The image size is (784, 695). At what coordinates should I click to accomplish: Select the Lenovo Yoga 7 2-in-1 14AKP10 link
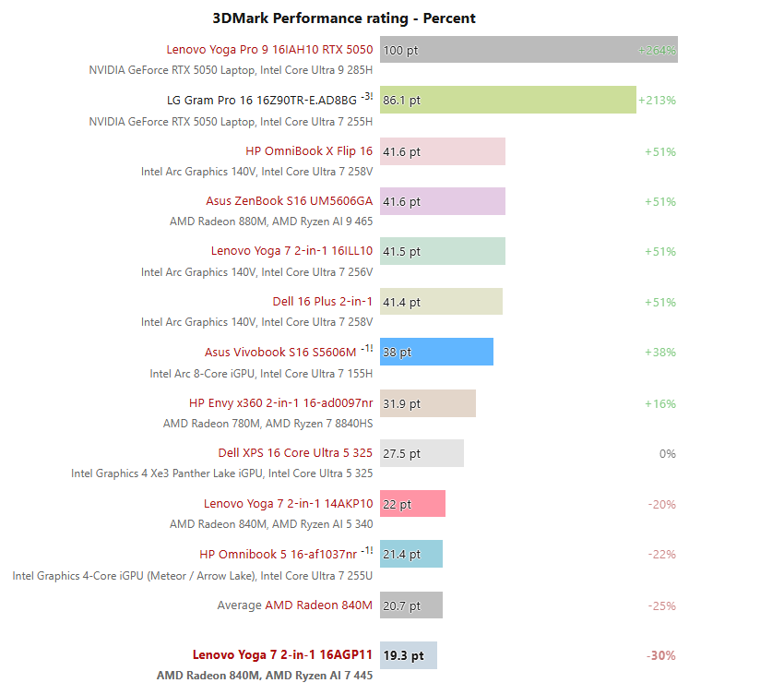coord(288,504)
